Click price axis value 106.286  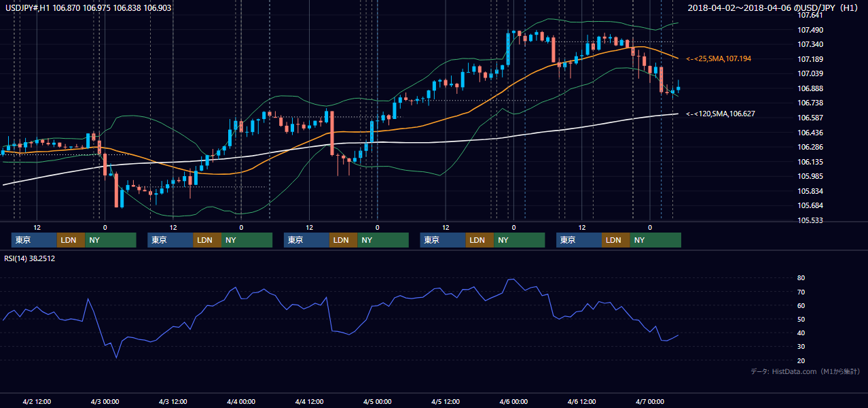[x=811, y=147]
